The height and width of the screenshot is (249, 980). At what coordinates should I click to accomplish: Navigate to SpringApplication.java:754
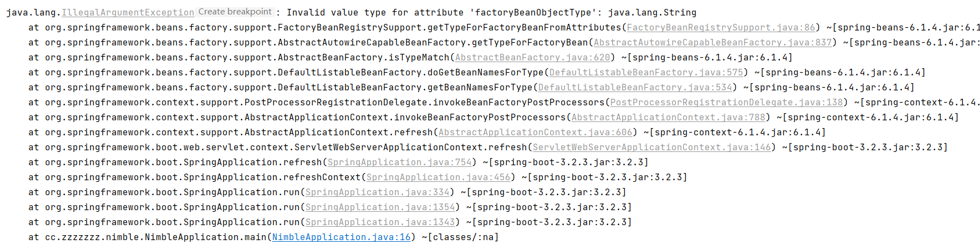(399, 162)
